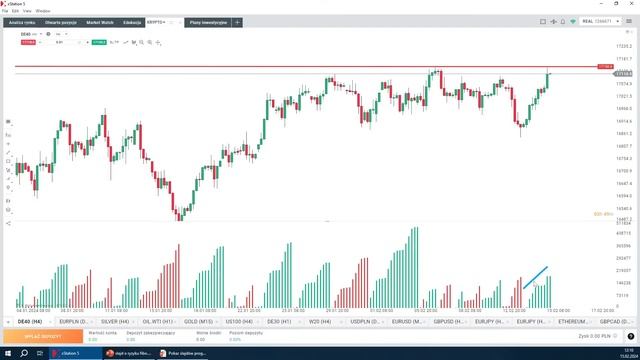The image size is (640, 360).
Task: Open the View menu
Action: pos(27,11)
